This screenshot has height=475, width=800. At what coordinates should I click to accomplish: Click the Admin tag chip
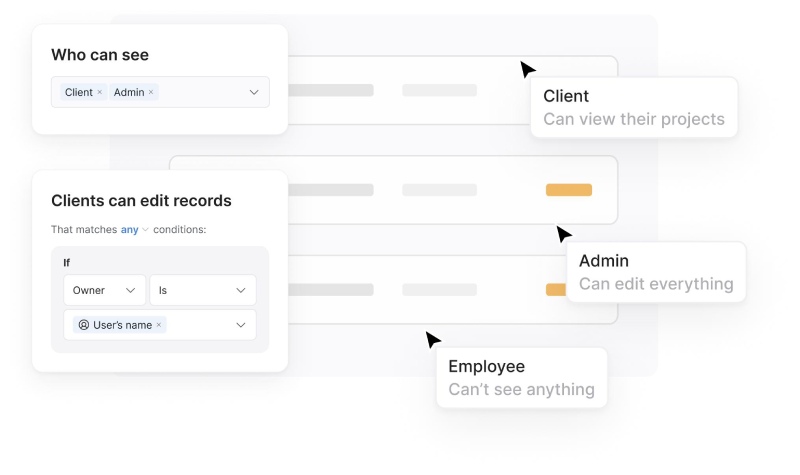pos(134,92)
